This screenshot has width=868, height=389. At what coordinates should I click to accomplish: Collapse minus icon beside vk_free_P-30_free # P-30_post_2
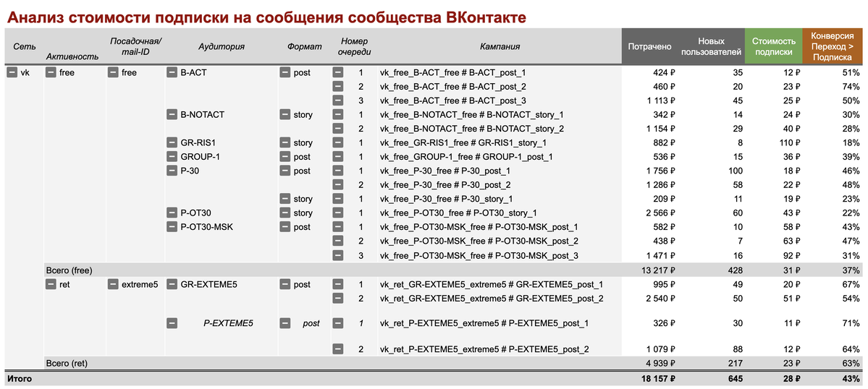click(337, 184)
